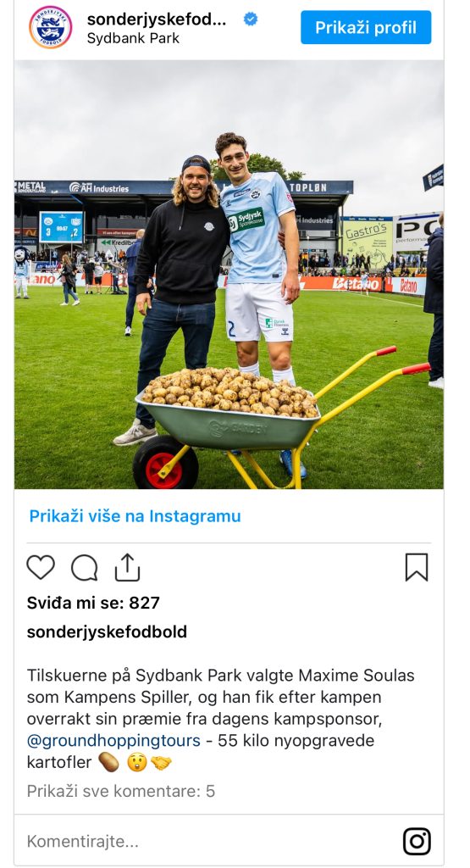
Task: Open the header account name sonderjyskefod...
Action: tap(157, 19)
